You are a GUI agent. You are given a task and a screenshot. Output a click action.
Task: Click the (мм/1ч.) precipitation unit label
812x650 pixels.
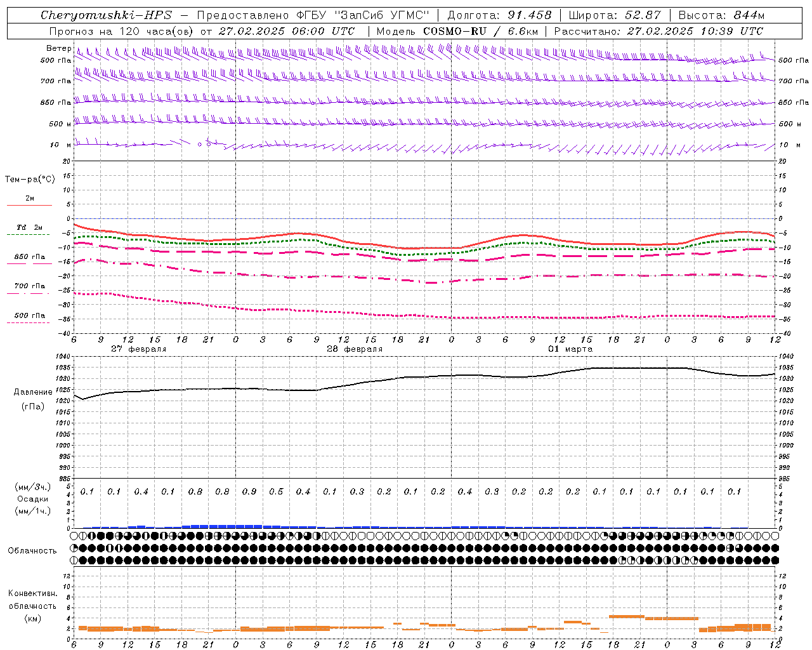coord(33,511)
